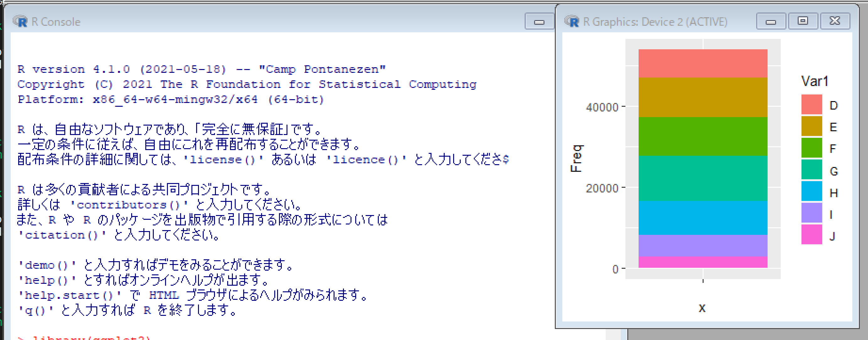Click the Platform x86_64-w64-mingw32 line
The image size is (868, 340).
pos(171,100)
